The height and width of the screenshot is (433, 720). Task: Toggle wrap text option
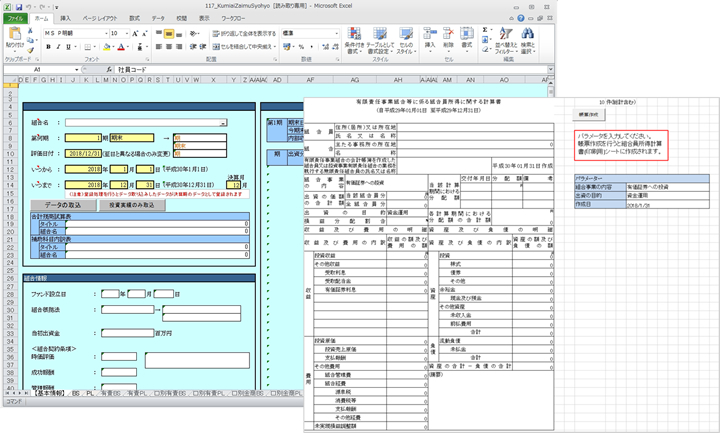(x=244, y=34)
